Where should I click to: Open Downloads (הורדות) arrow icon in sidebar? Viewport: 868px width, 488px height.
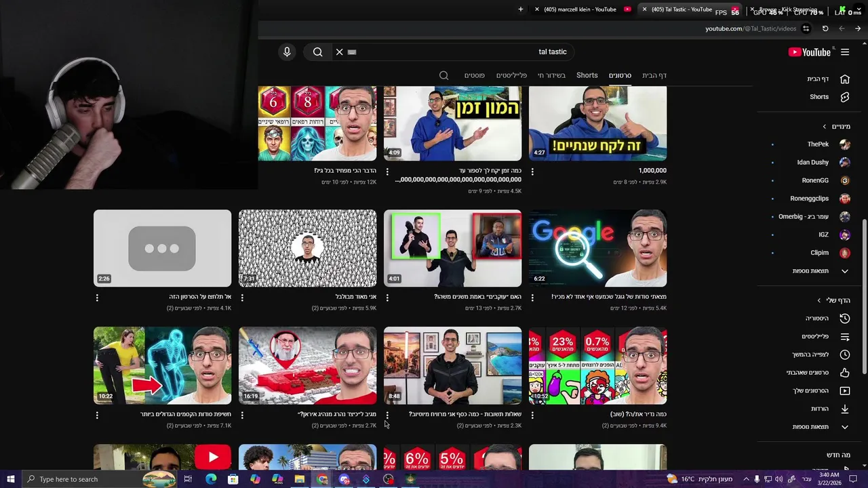pos(845,409)
